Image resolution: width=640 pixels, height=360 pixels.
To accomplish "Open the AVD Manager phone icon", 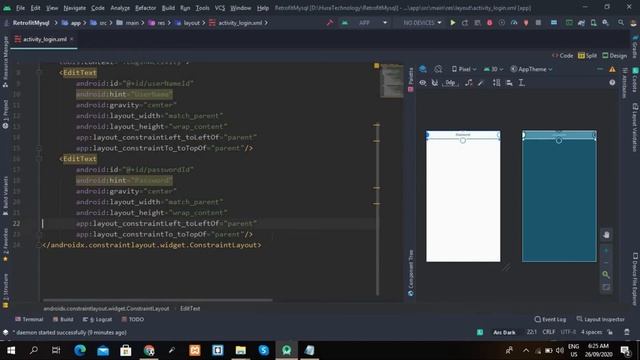I will pyautogui.click(x=593, y=23).
